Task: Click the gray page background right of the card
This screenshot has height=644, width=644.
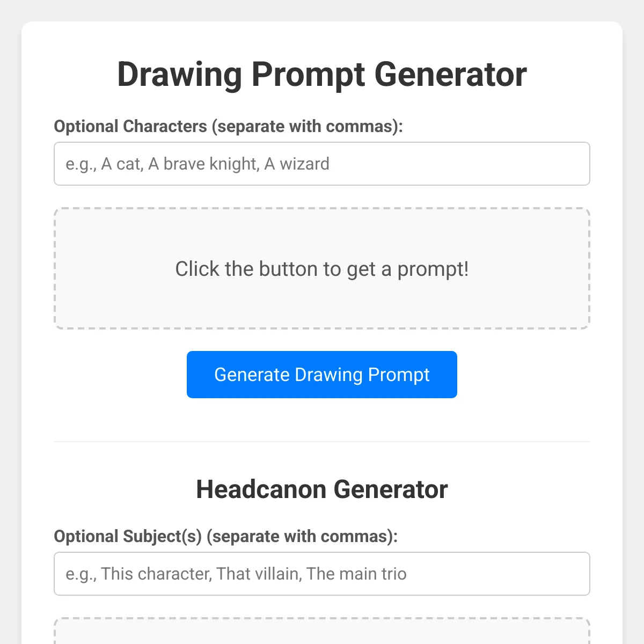Action: coord(633,322)
